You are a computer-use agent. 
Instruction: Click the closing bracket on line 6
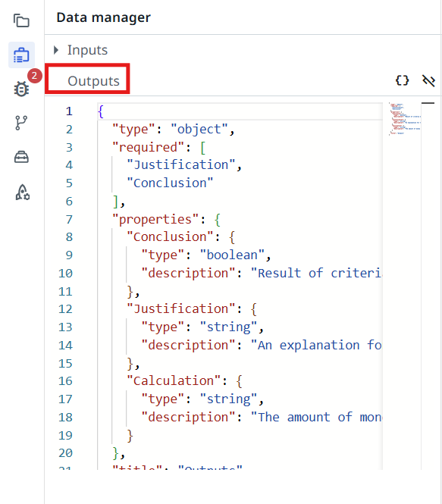pyautogui.click(x=116, y=202)
